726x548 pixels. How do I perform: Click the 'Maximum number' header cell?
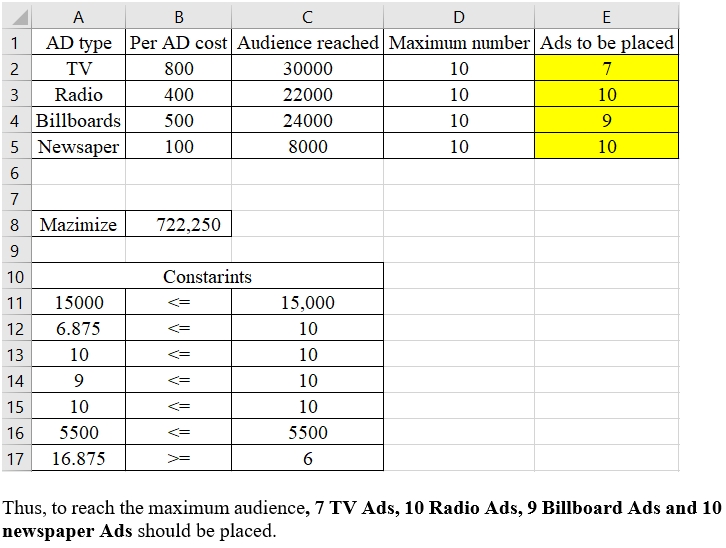click(459, 43)
